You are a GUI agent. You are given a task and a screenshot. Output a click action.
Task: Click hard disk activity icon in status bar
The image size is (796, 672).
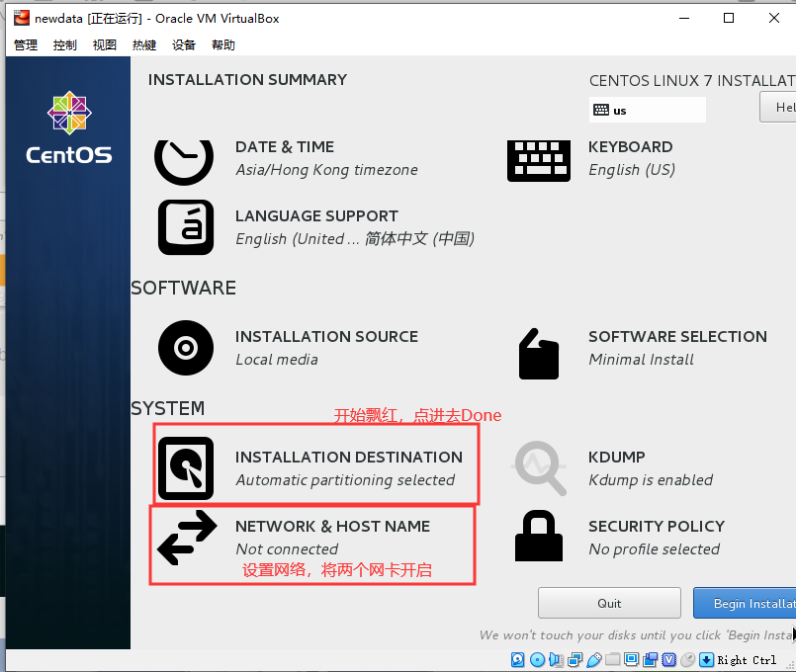tap(518, 659)
